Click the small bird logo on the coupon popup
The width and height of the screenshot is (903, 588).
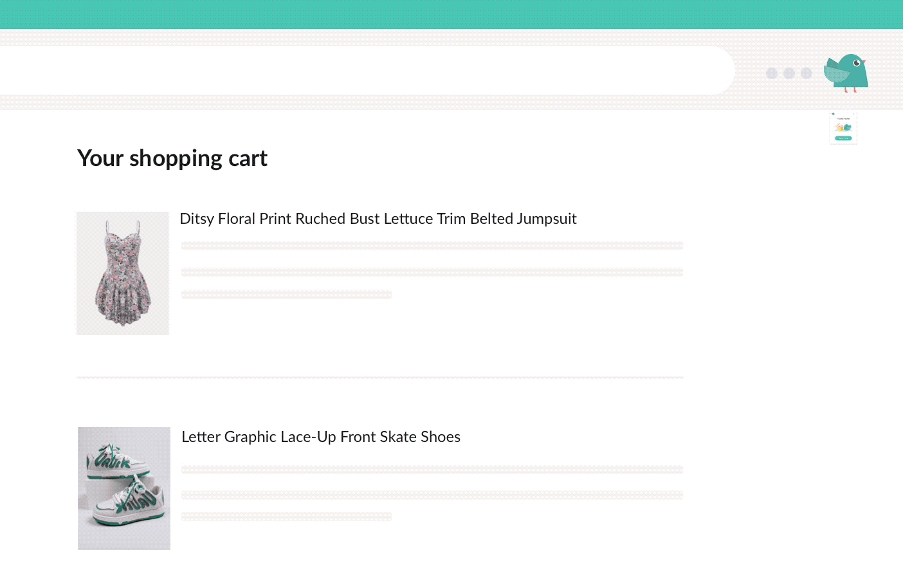(x=833, y=114)
